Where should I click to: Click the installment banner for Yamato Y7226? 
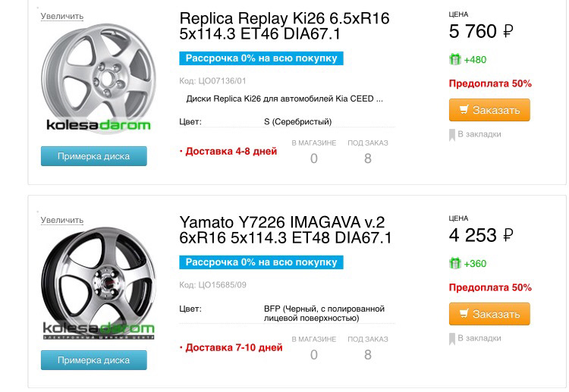pyautogui.click(x=261, y=262)
